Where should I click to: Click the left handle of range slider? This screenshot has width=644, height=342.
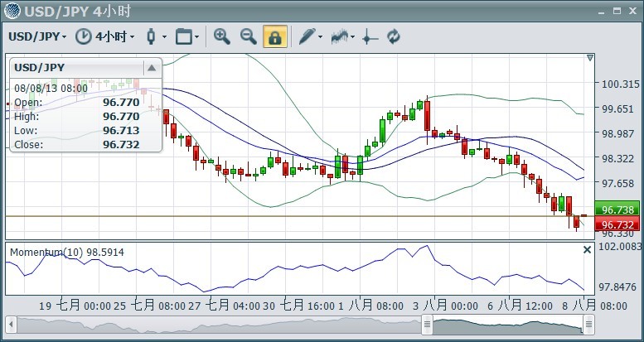[427, 325]
